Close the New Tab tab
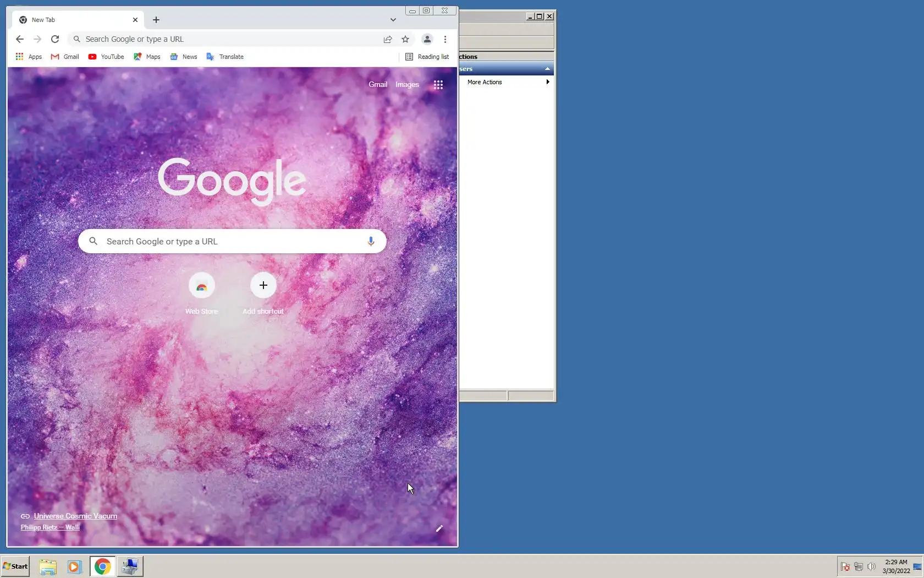This screenshot has height=578, width=924. pos(135,20)
